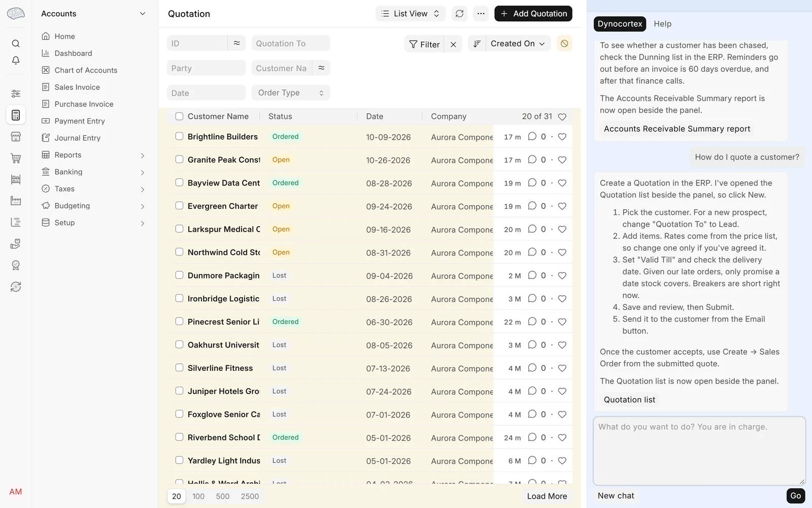This screenshot has width=812, height=508.
Task: Click Customer Name approximate-match icon
Action: point(321,68)
